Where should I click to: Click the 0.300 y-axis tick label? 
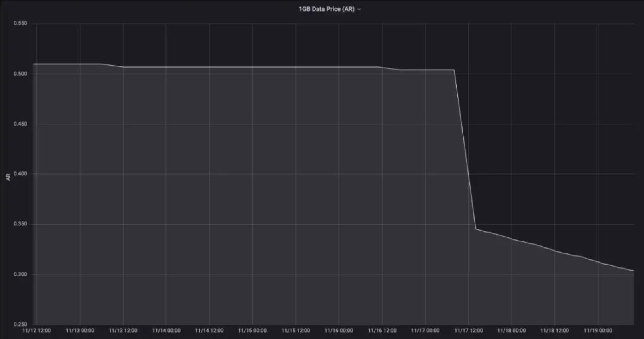pos(20,274)
